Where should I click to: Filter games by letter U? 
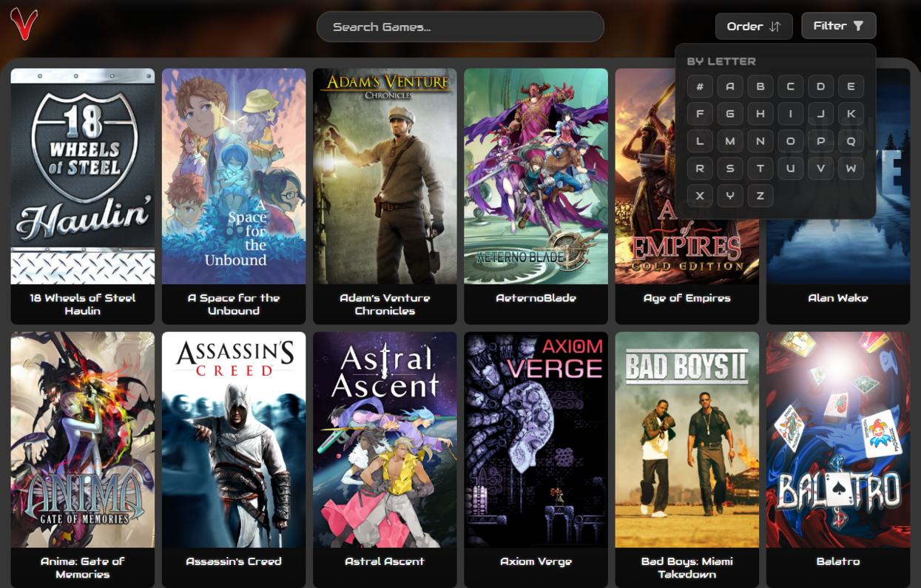tap(791, 169)
